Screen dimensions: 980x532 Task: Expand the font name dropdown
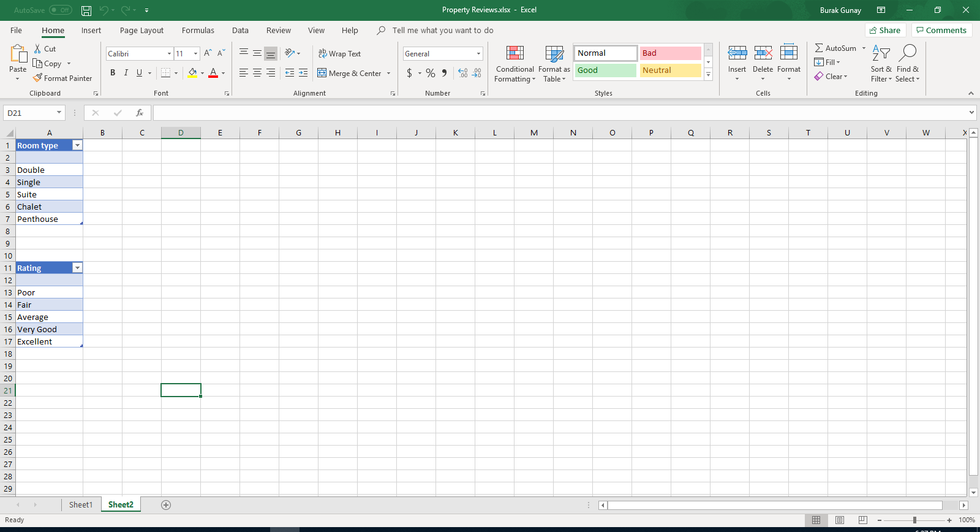(169, 53)
